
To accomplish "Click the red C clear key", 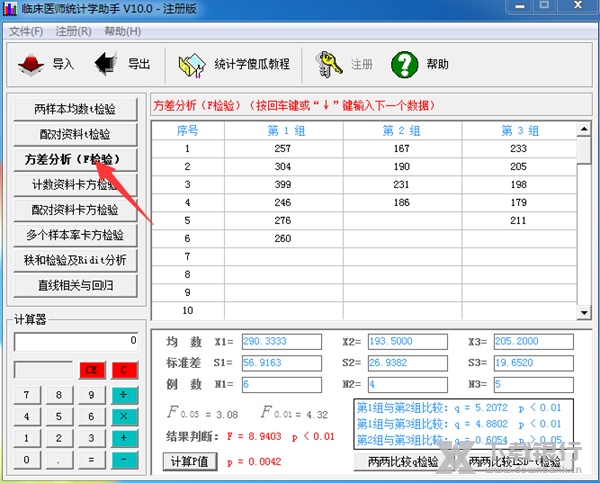I will coord(124,370).
